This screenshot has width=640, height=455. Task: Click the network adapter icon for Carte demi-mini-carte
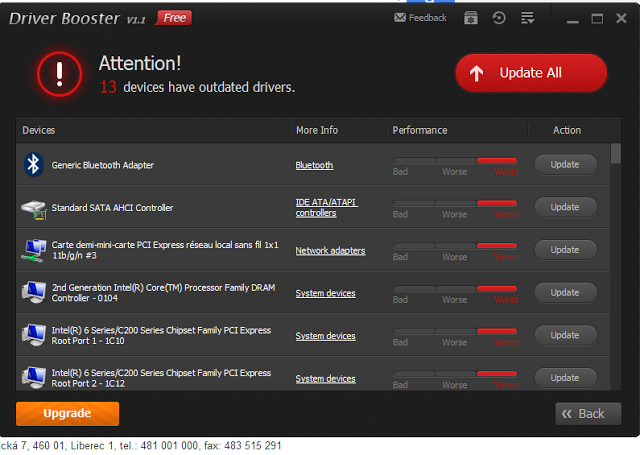33,250
